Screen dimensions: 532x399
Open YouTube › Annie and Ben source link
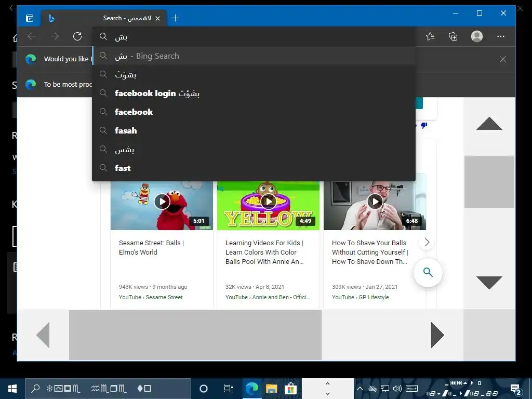coord(268,297)
